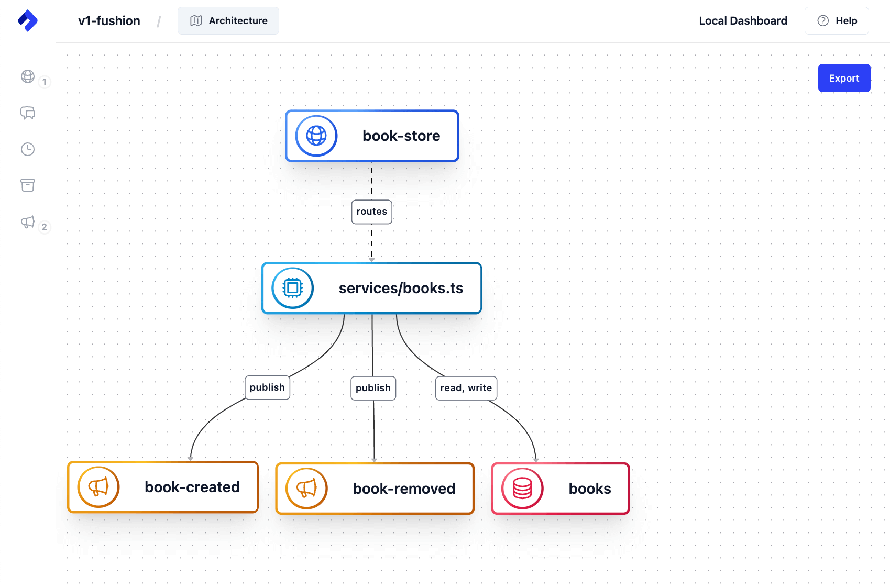
Task: Go to Local Dashboard link
Action: coord(743,21)
